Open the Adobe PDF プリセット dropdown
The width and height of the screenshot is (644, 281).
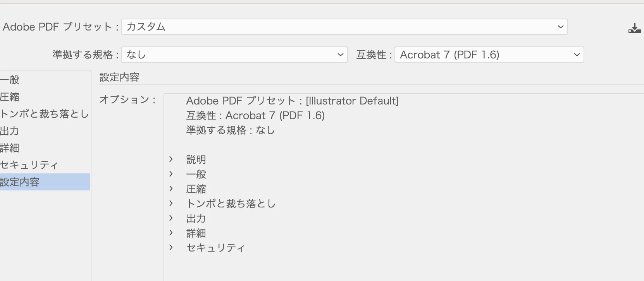[344, 27]
